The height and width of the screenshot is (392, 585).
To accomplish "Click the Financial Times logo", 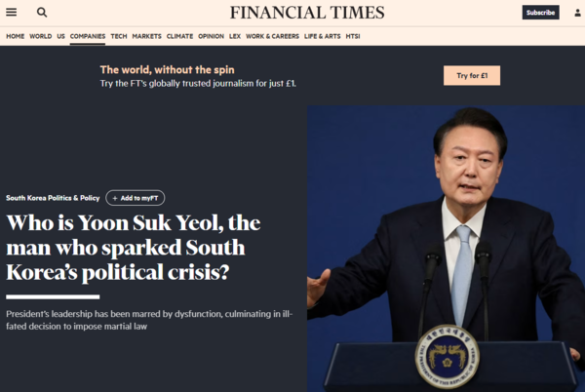I will [x=307, y=13].
